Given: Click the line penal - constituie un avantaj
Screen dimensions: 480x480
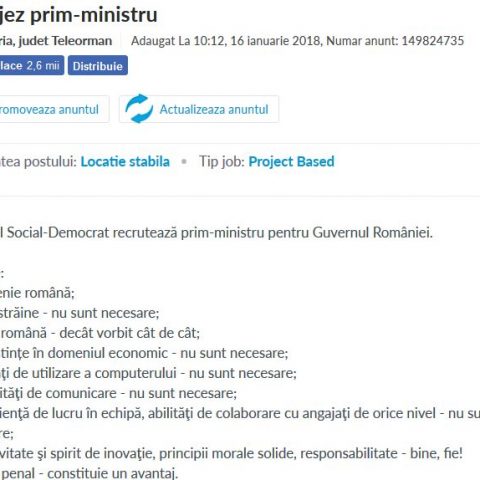Looking at the screenshot, I should [x=89, y=473].
